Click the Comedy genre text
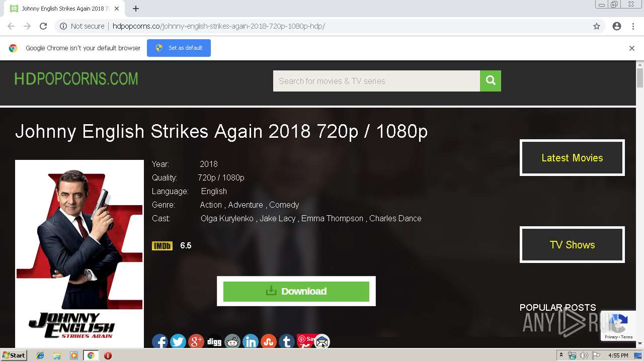Viewport: 644px width, 362px height. tap(284, 205)
